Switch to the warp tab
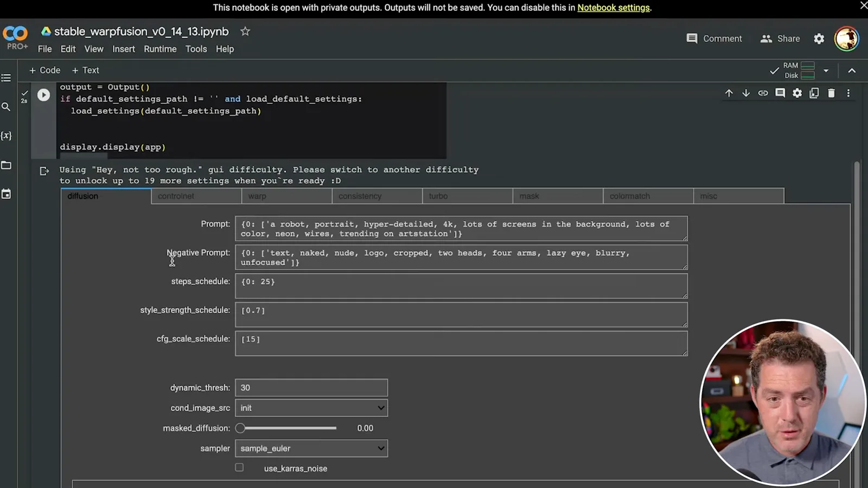The height and width of the screenshot is (488, 868). click(x=287, y=196)
